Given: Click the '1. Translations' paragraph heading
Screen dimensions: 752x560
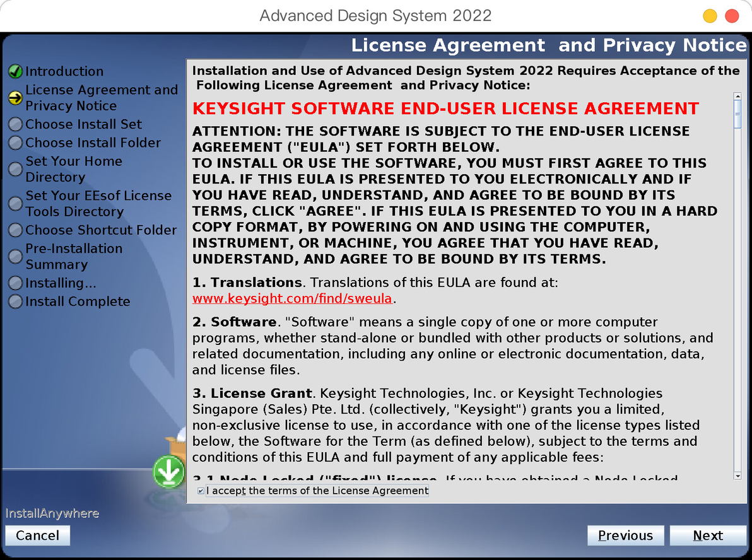Looking at the screenshot, I should (x=247, y=283).
